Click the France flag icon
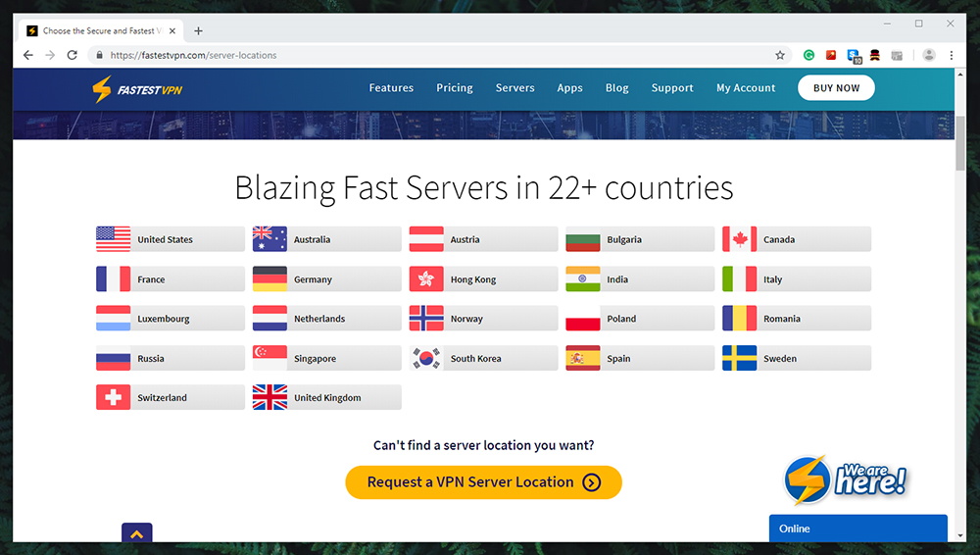 113,279
